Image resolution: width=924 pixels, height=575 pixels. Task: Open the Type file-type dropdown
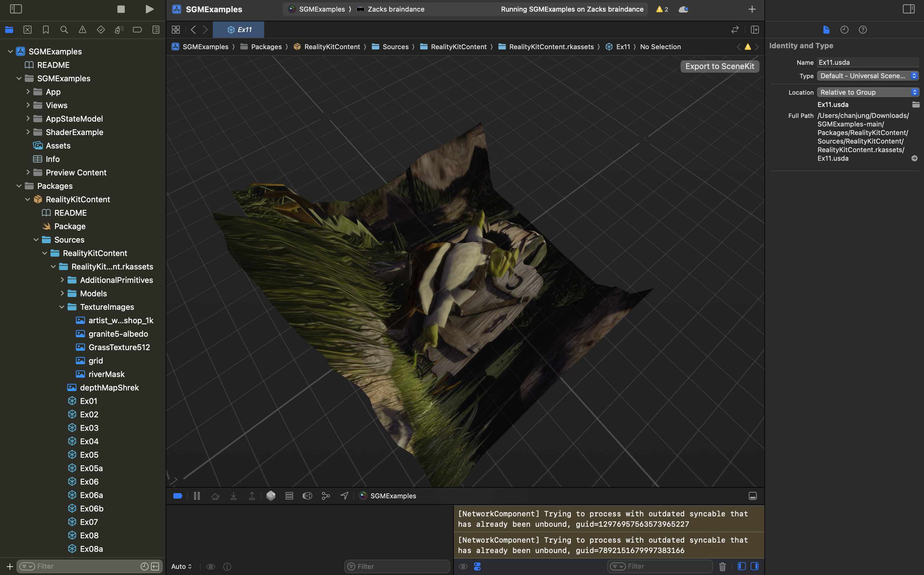(x=868, y=76)
